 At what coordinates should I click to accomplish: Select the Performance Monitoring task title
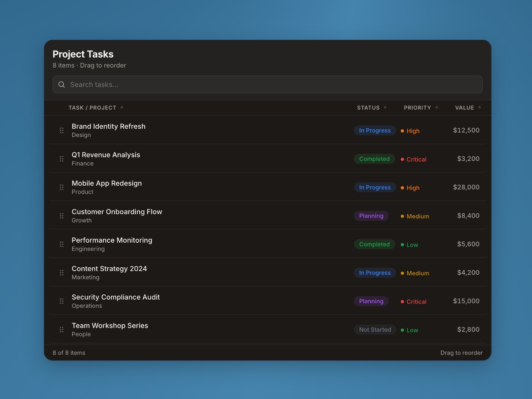[112, 240]
